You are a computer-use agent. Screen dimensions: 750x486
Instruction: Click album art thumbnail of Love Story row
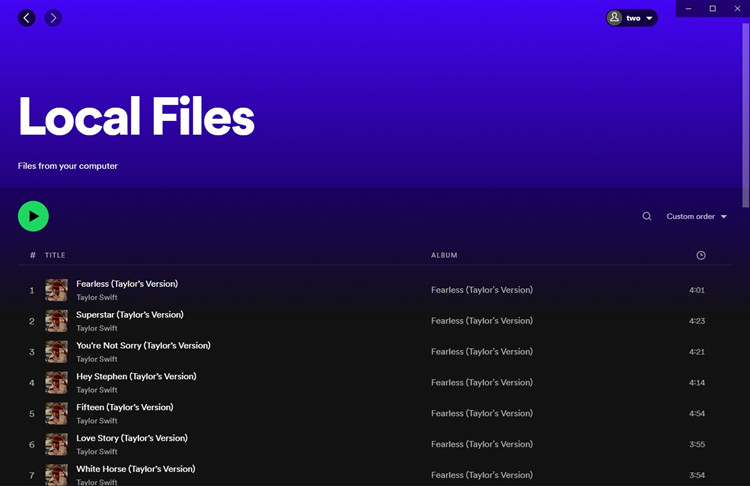click(x=56, y=444)
